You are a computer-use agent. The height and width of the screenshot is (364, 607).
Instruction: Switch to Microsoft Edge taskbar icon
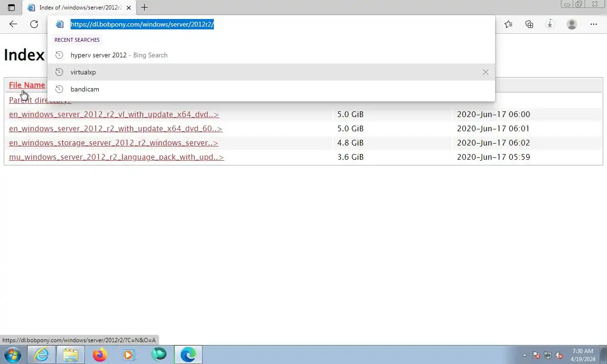click(x=188, y=355)
